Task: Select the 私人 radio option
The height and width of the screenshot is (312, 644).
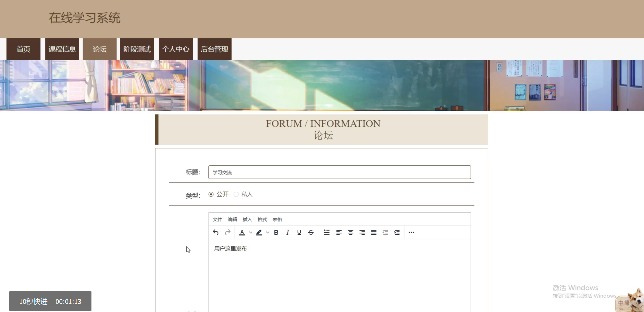Action: [236, 194]
